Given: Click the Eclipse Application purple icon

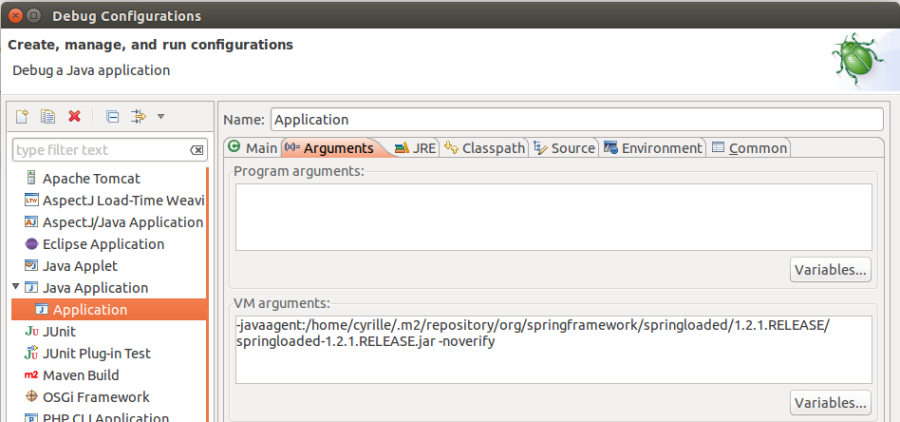Looking at the screenshot, I should (x=31, y=244).
